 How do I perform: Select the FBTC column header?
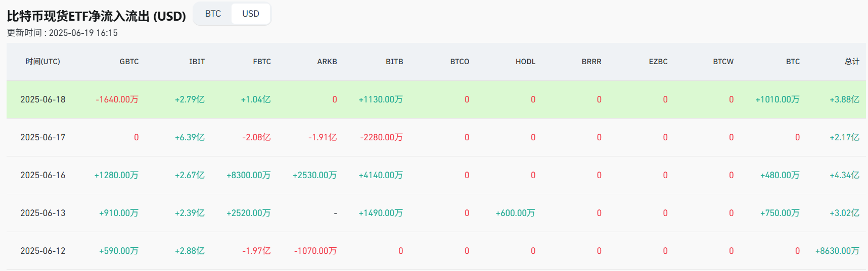(x=262, y=62)
